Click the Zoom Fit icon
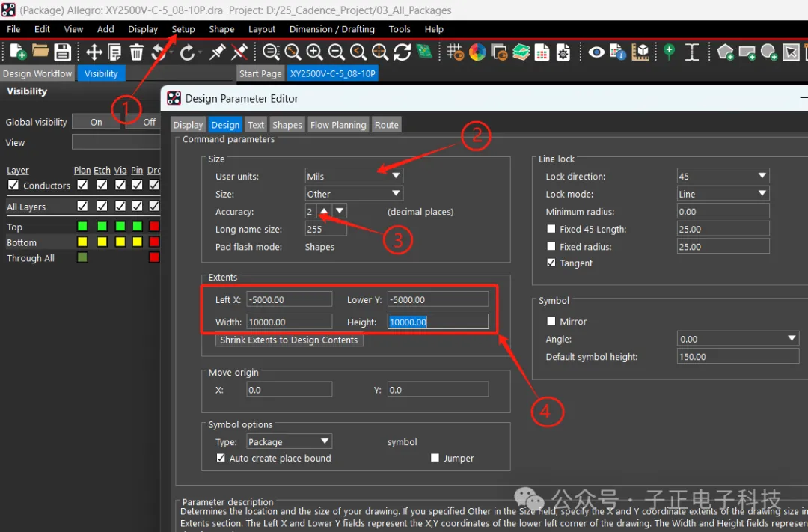 (293, 52)
